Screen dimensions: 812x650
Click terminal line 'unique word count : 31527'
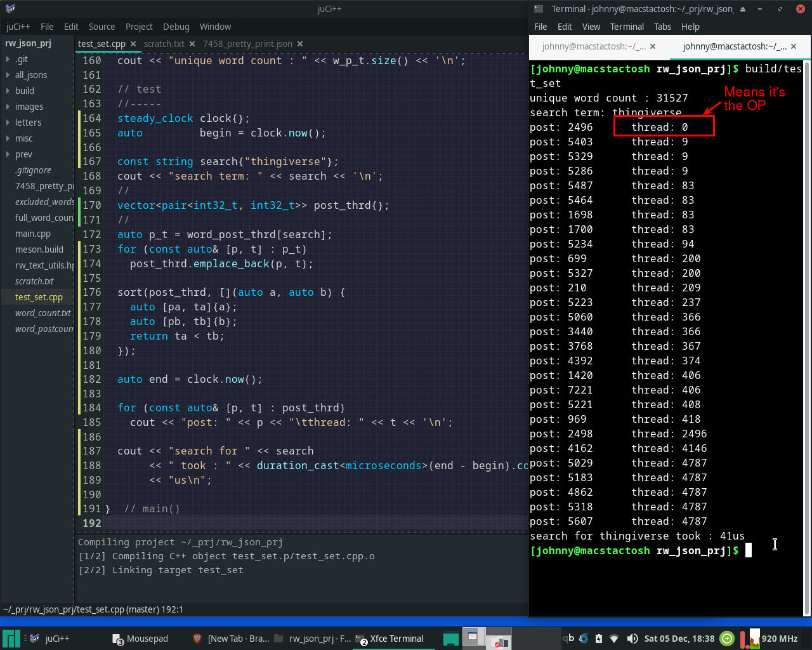(609, 98)
